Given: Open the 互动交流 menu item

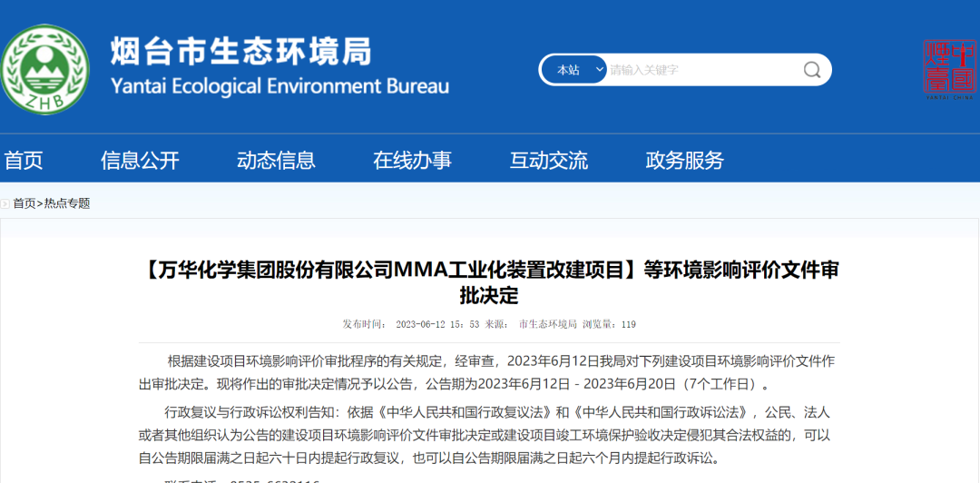Looking at the screenshot, I should 549,161.
